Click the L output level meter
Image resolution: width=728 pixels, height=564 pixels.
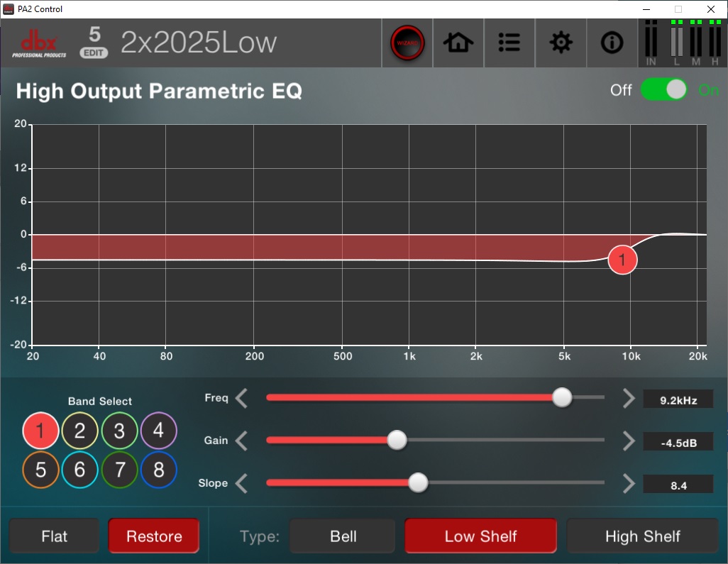[676, 43]
